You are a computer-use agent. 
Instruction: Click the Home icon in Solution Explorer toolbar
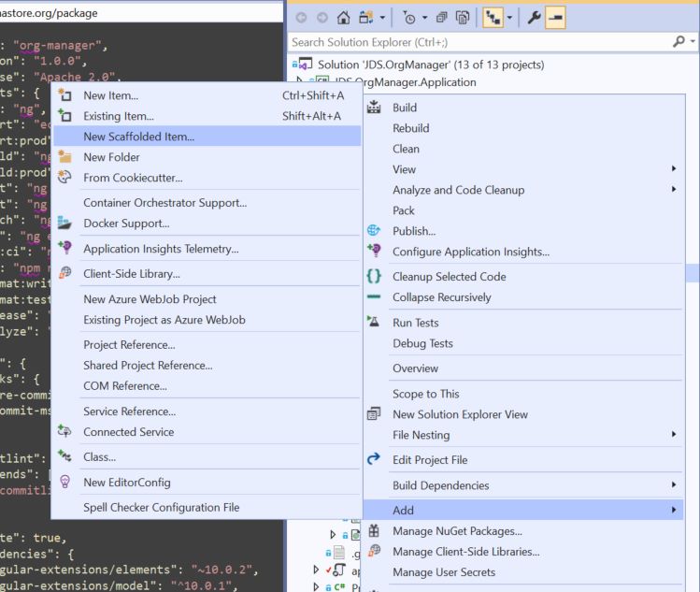click(x=343, y=18)
